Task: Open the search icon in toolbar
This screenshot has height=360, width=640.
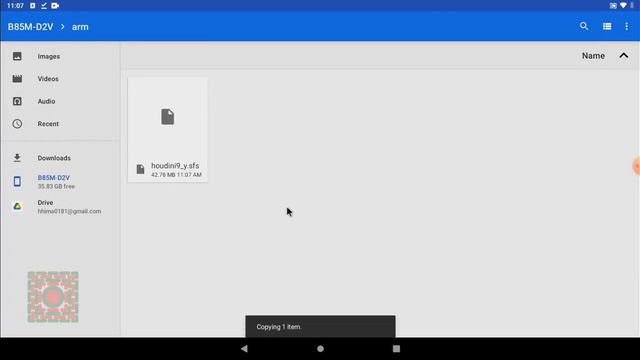Action: tap(584, 27)
